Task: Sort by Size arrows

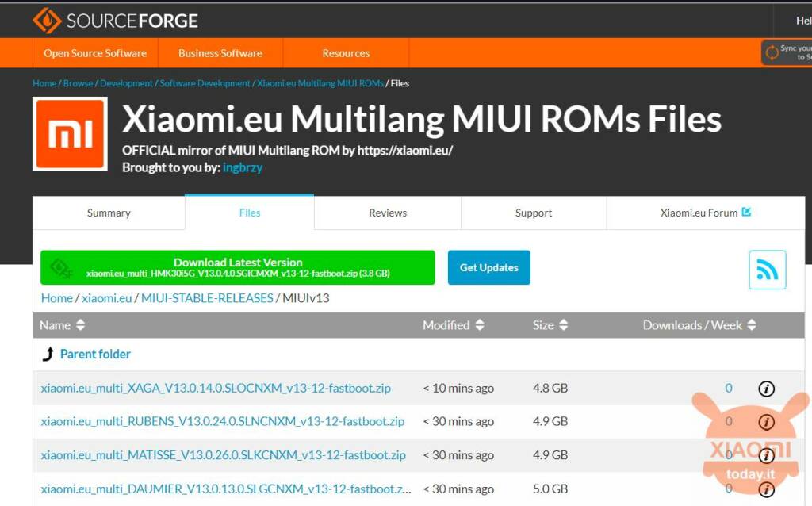Action: click(x=564, y=325)
